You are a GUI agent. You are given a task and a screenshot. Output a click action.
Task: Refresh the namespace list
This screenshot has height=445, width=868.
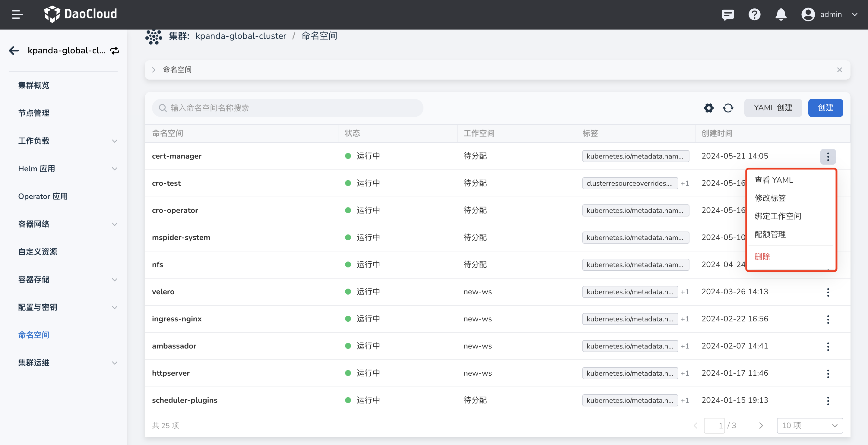(x=728, y=108)
